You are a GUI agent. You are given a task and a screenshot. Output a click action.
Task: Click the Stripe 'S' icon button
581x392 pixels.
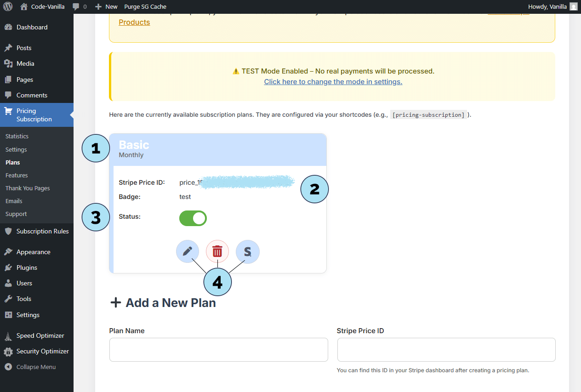248,252
